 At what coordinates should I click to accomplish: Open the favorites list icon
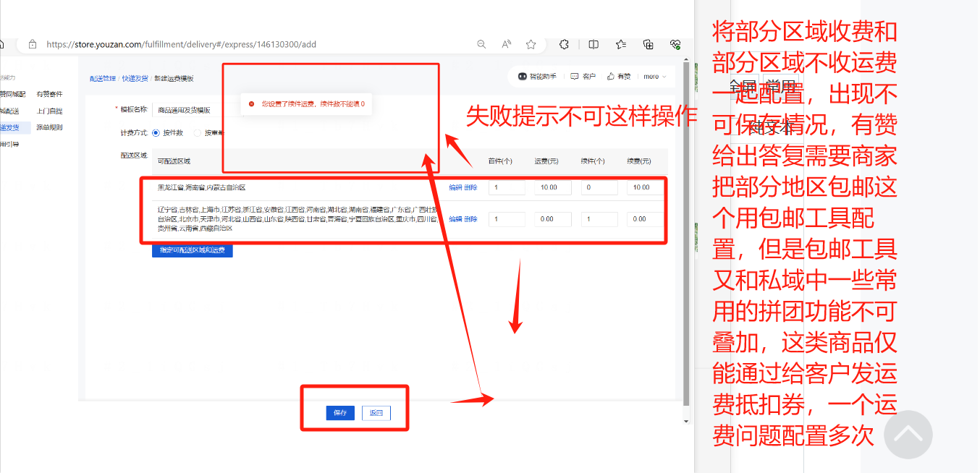tap(621, 44)
